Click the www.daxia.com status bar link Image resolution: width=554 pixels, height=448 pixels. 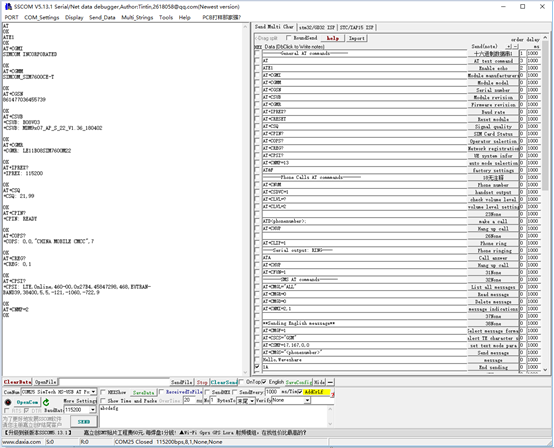coord(22,442)
